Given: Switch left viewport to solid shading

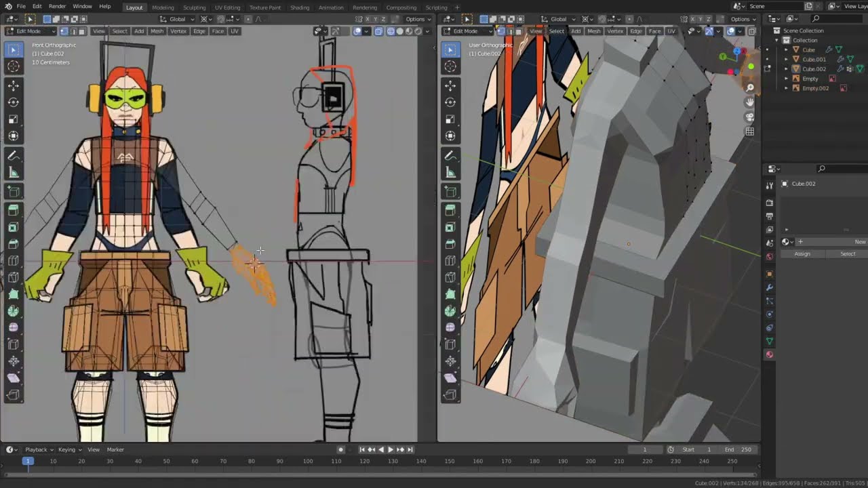Looking at the screenshot, I should (x=399, y=31).
